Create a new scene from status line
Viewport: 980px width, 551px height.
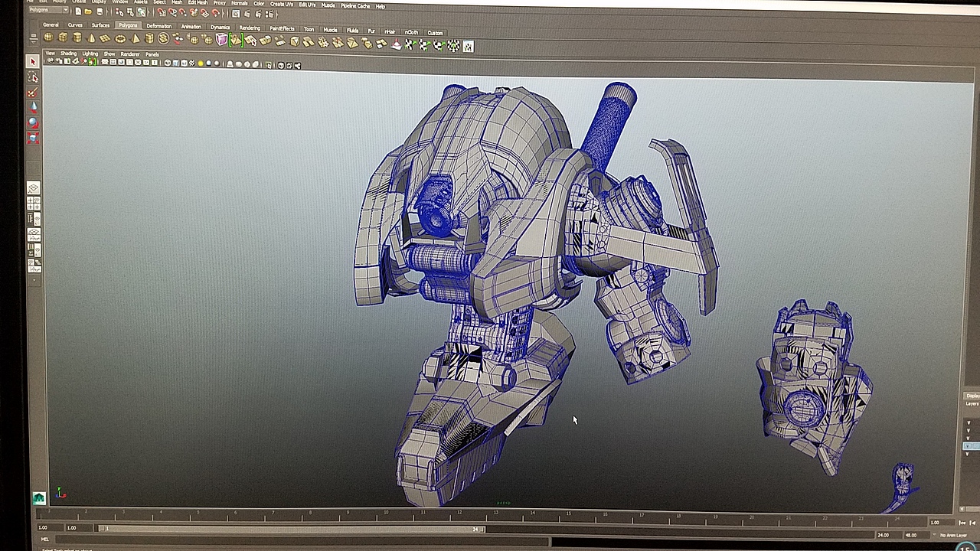[79, 11]
